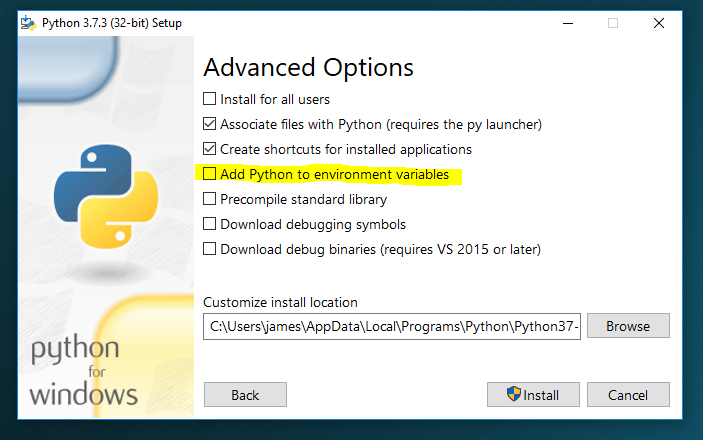Cancel the Python setup
Viewport: 703px width, 440px height.
click(x=628, y=395)
